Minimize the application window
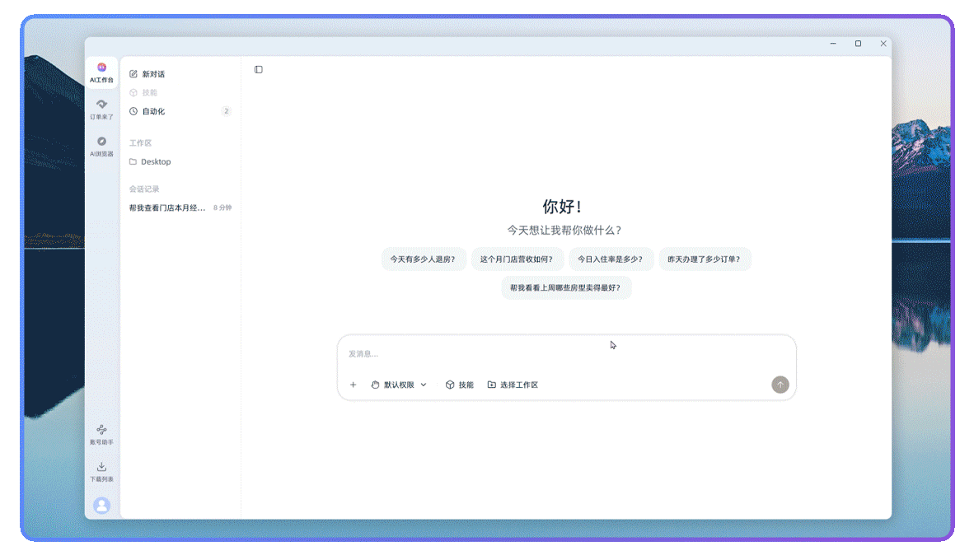Image resolution: width=974 pixels, height=560 pixels. tap(833, 44)
